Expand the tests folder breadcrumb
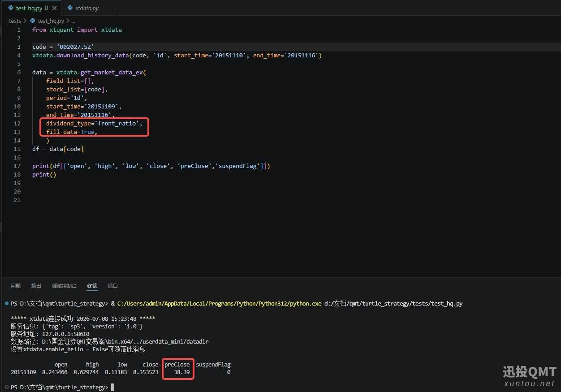561x392 pixels. [15, 21]
